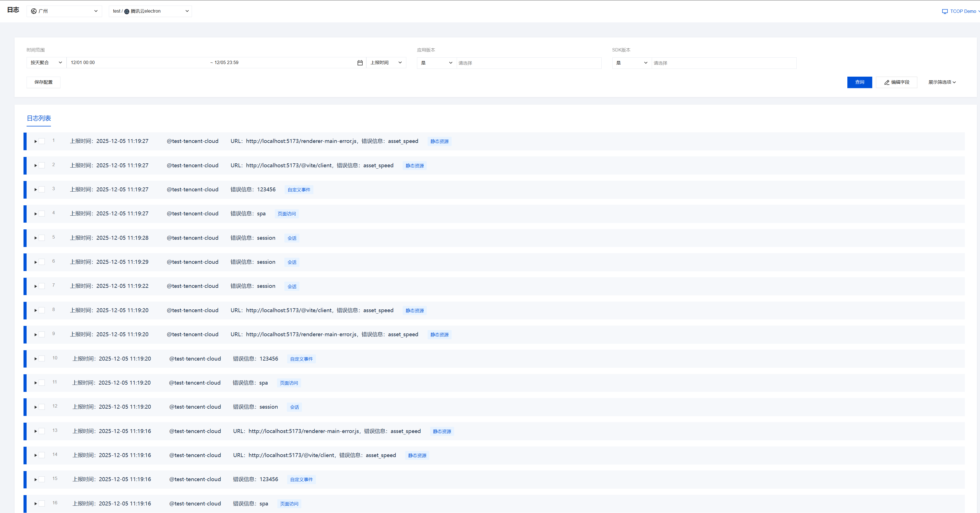Open the 按天聚合 aggregation dropdown

[46, 63]
